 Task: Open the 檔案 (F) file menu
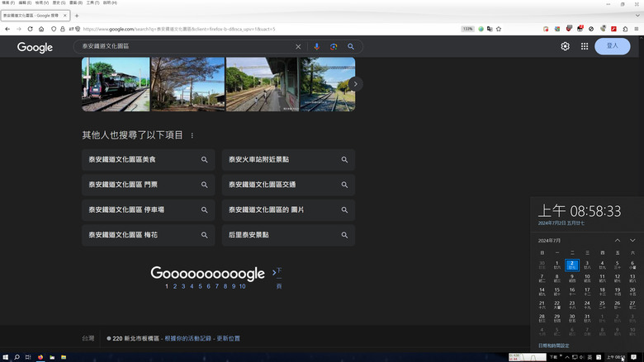point(8,2)
